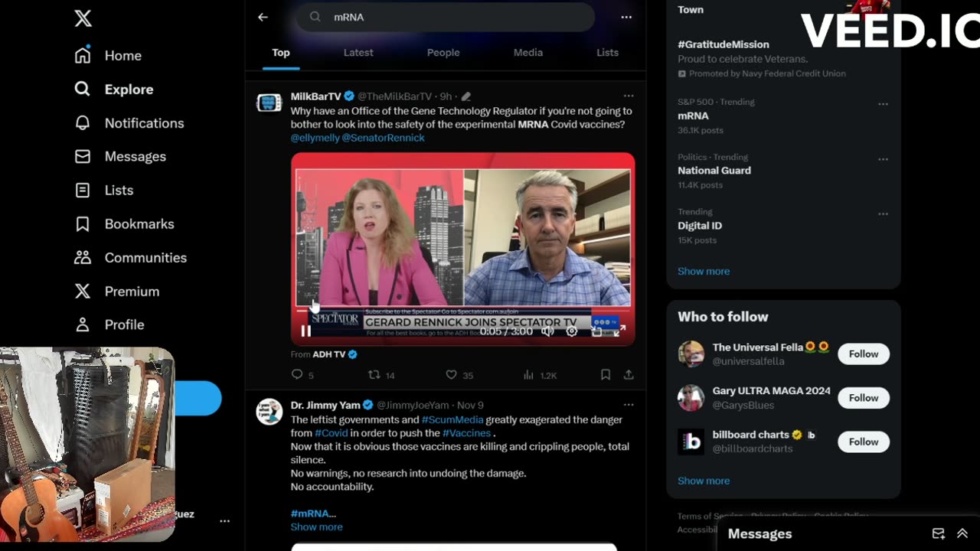Viewport: 980px width, 551px height.
Task: Open options for National Guard trend
Action: click(x=883, y=159)
